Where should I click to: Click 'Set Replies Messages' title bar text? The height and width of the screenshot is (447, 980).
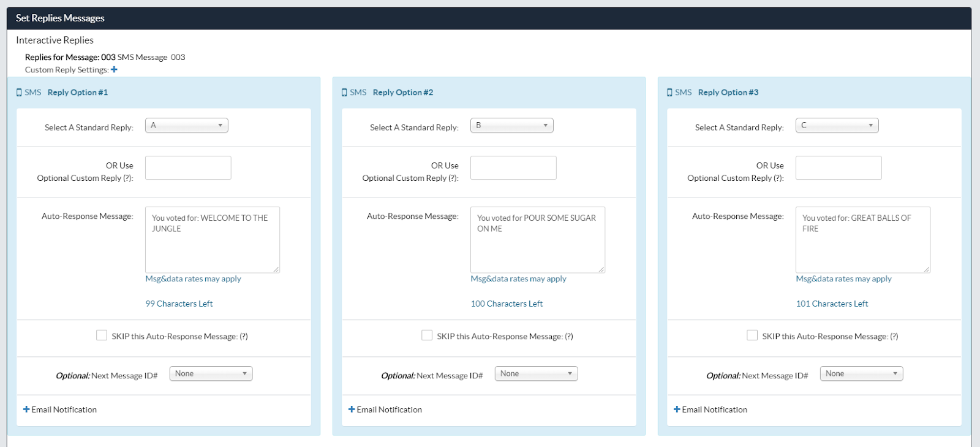pos(60,18)
